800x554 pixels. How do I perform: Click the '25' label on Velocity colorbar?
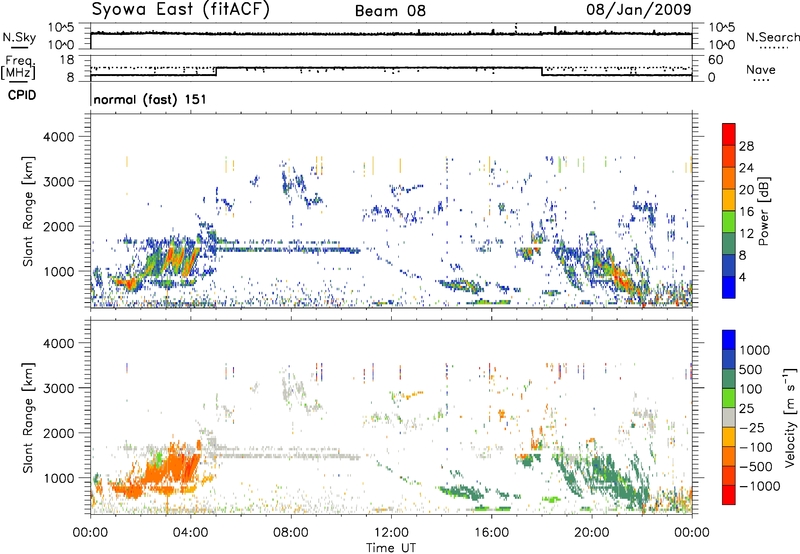click(x=747, y=409)
